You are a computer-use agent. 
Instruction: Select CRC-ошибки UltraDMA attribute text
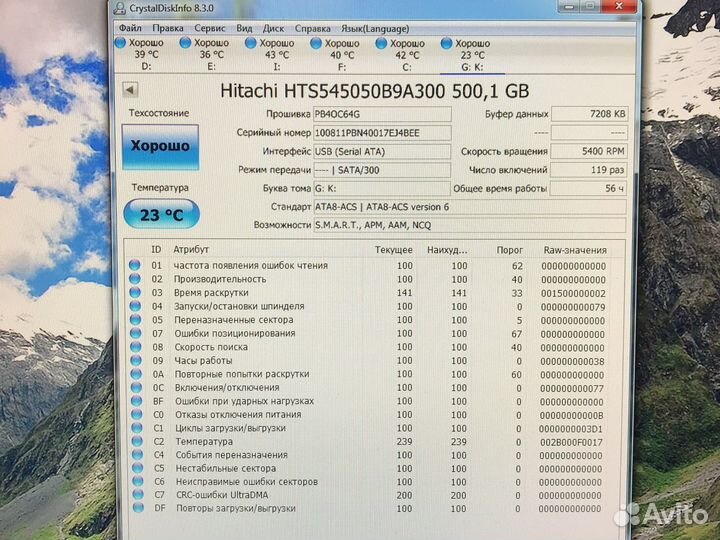click(x=222, y=495)
